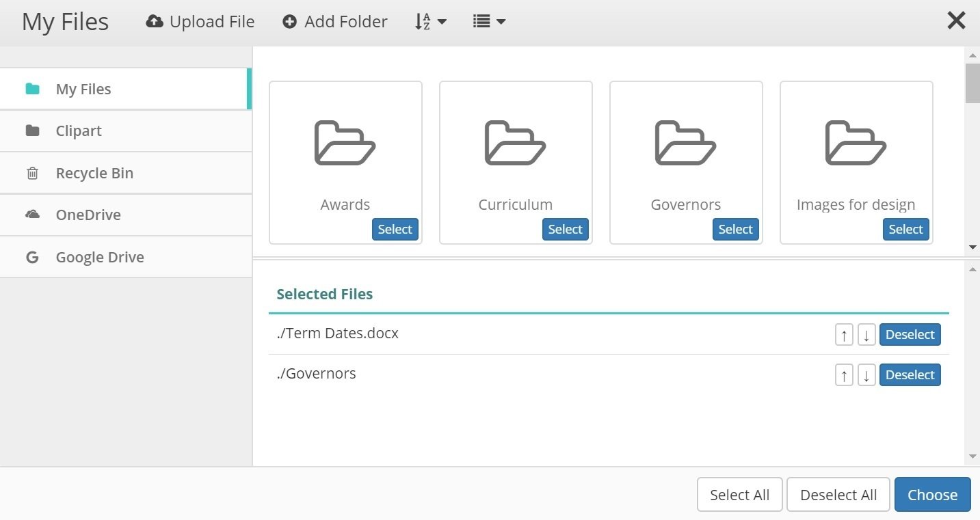Screen dimensions: 980x520
Task: Open the Governors folder icon
Action: (685, 143)
